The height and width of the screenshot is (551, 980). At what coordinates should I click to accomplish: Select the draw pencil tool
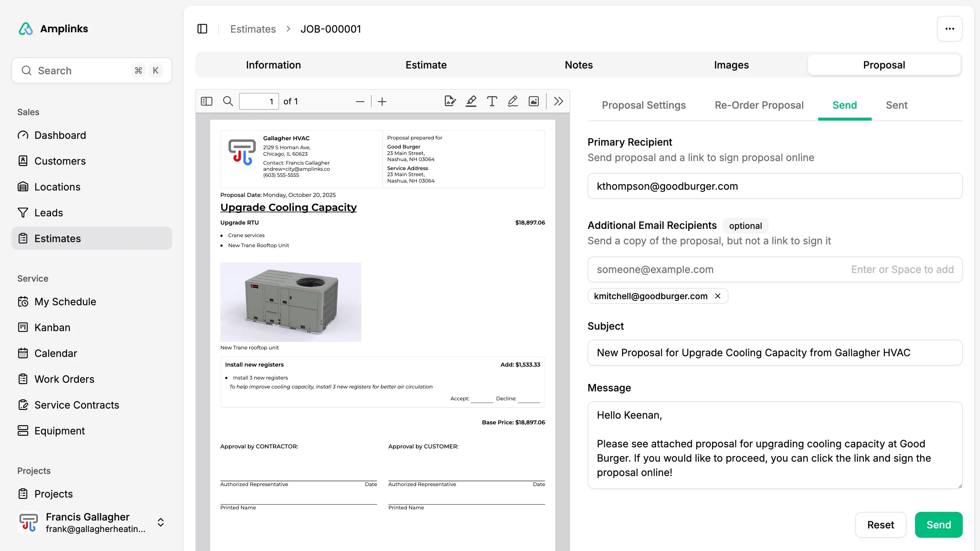(x=513, y=101)
